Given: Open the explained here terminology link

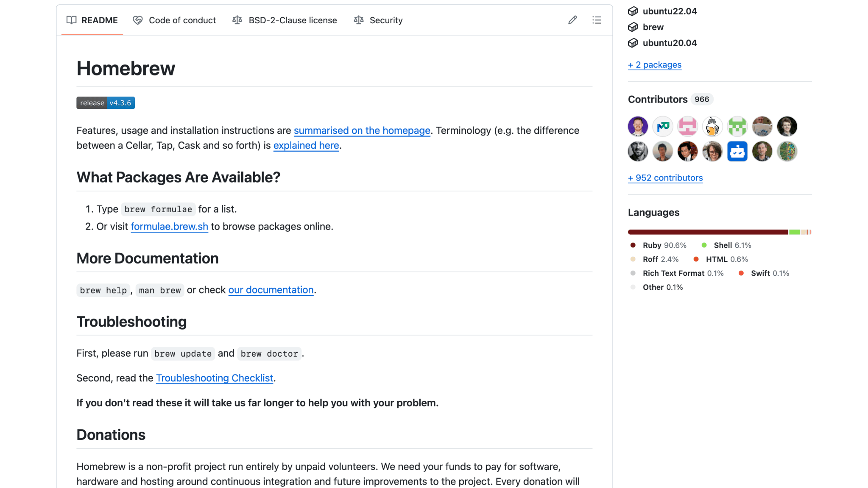Looking at the screenshot, I should tap(306, 145).
